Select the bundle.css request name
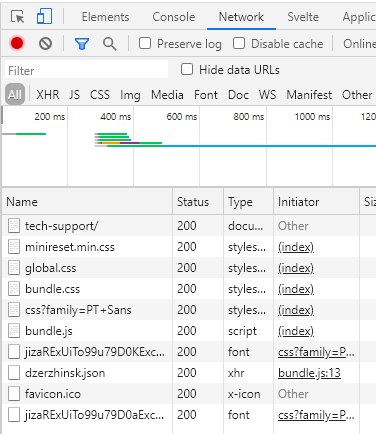The height and width of the screenshot is (434, 376). 52,289
